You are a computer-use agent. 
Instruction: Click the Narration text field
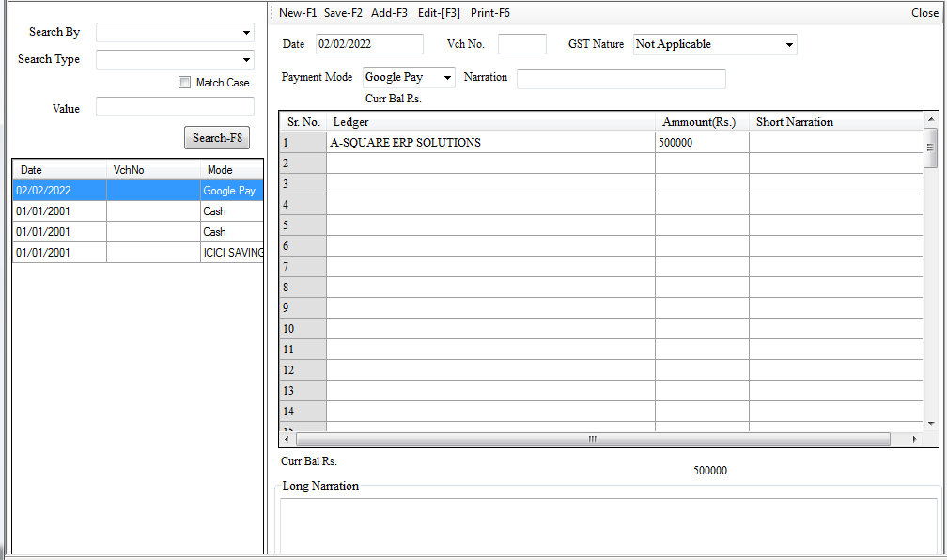pos(620,78)
